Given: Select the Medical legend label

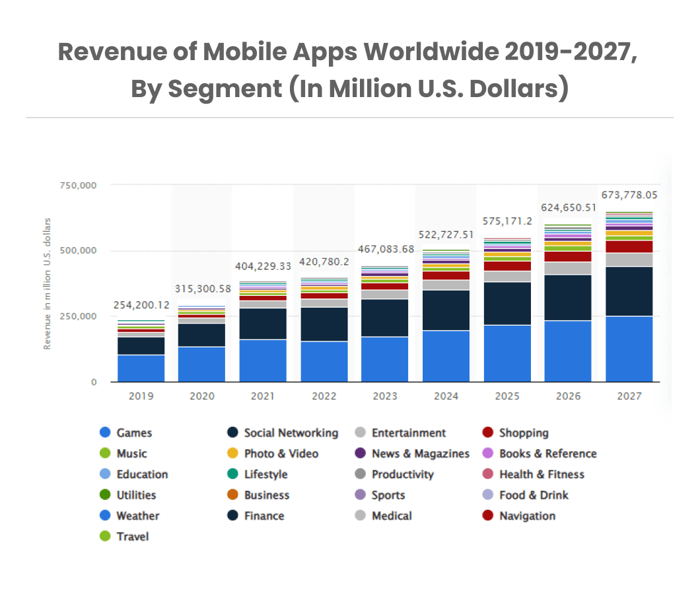Looking at the screenshot, I should (x=392, y=516).
